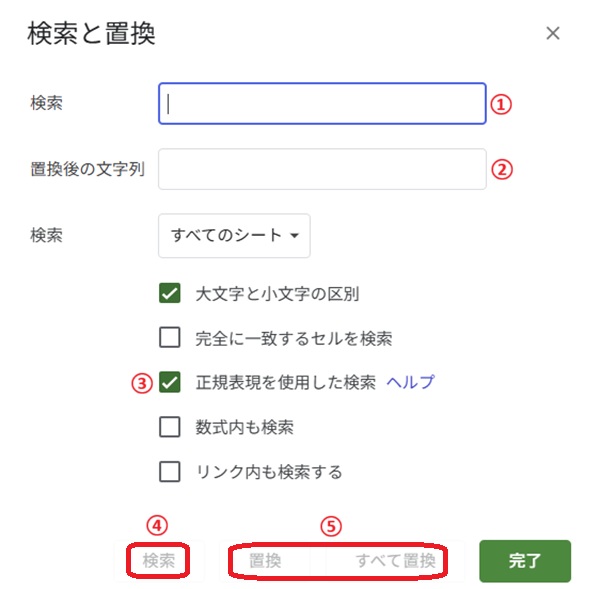This screenshot has height=589, width=600.
Task: Click the 置換後の文字列 input field
Action: 322,169
